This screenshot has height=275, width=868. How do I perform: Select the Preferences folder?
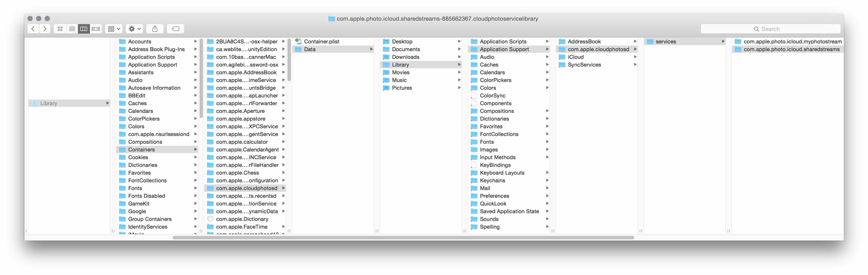click(x=494, y=196)
